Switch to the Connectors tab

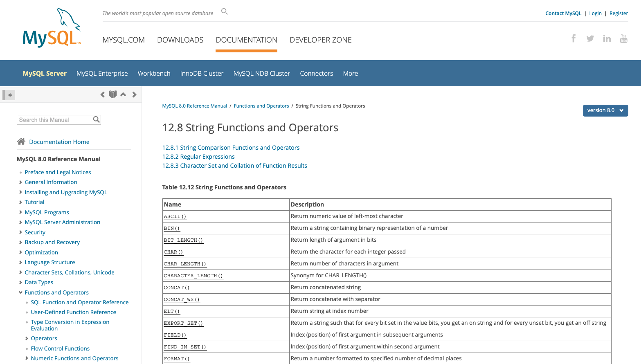coord(317,73)
